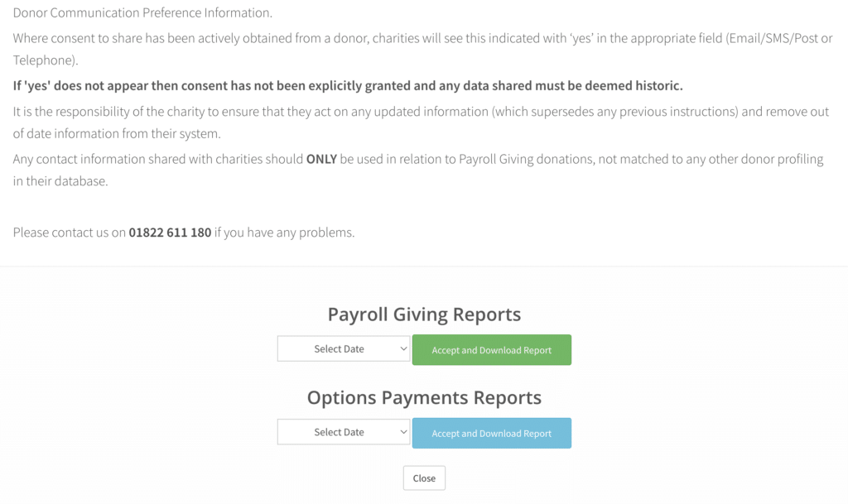
Task: Click the phone number 01822 611 180
Action: pos(170,233)
